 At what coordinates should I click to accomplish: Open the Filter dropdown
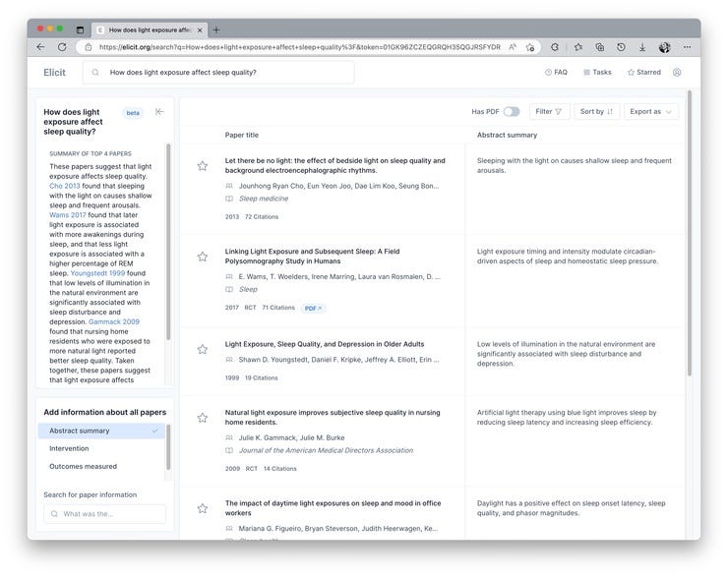click(x=549, y=112)
